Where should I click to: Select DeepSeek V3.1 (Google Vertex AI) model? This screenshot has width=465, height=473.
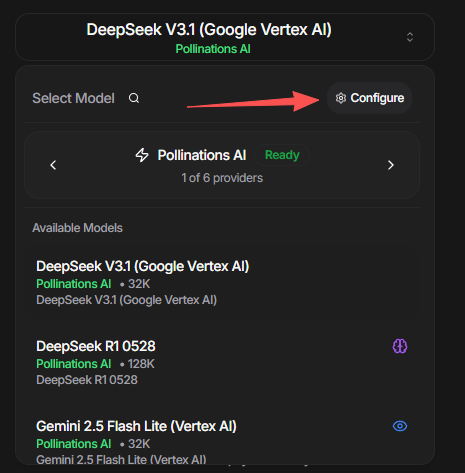(x=223, y=283)
